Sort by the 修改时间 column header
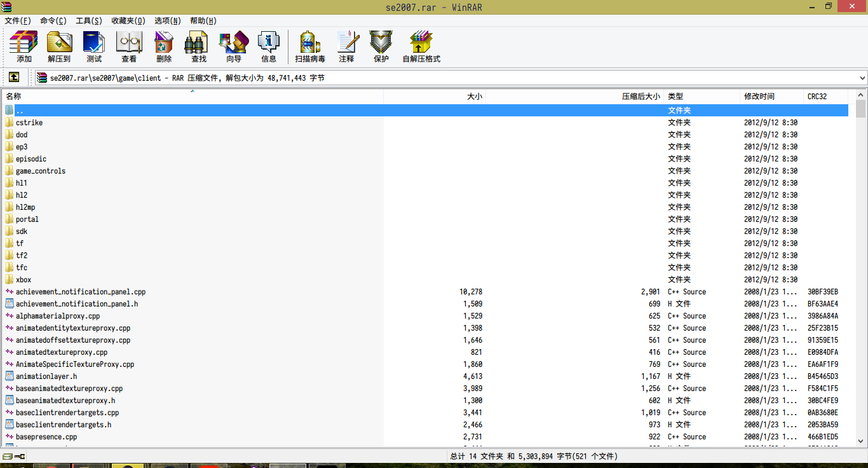 [772, 96]
